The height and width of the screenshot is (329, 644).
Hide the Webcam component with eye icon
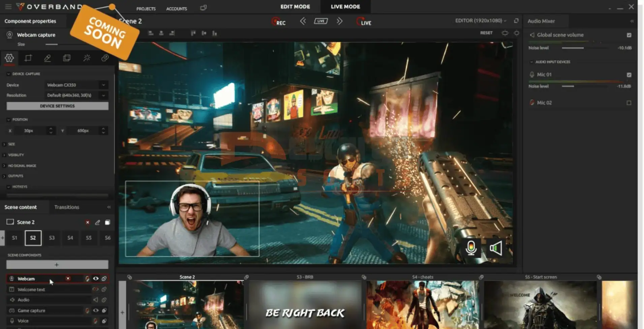(x=96, y=278)
